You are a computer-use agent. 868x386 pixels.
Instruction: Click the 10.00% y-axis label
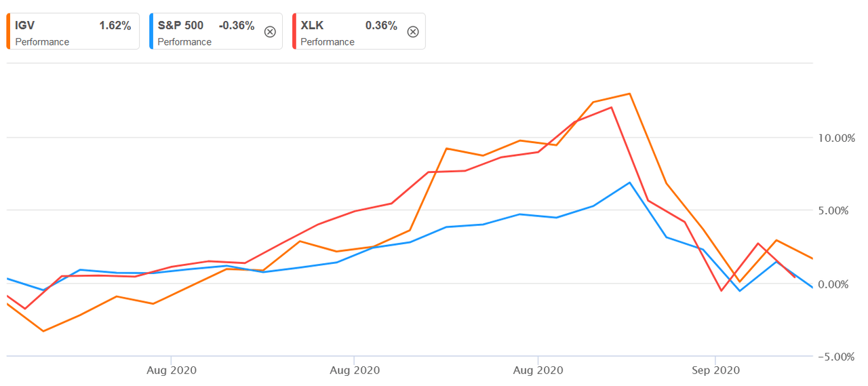coord(835,138)
